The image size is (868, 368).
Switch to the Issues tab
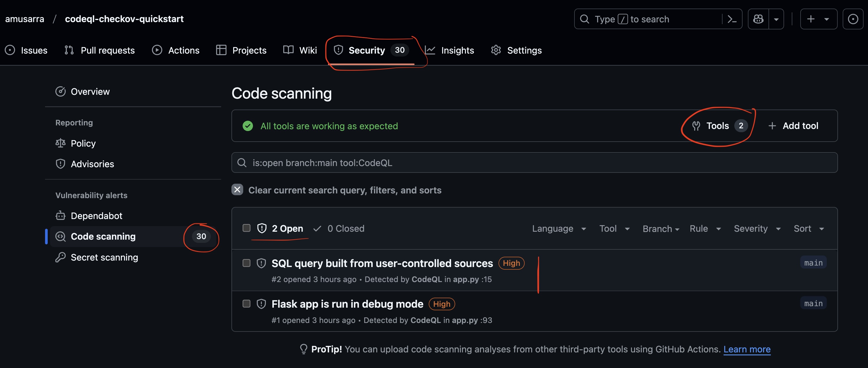[x=26, y=50]
